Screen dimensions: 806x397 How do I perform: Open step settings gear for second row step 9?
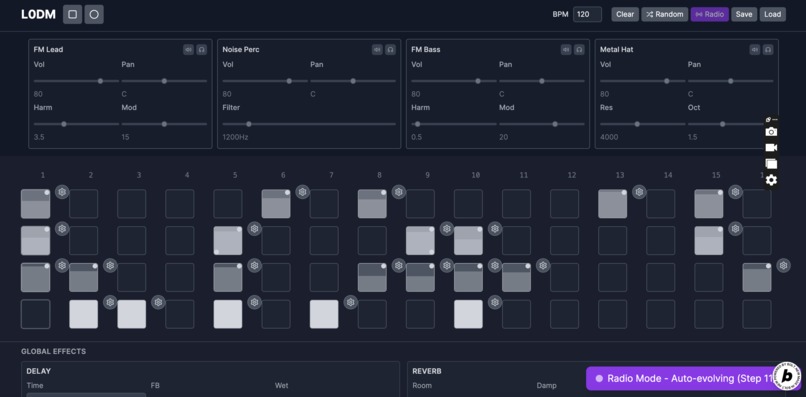[x=447, y=229]
